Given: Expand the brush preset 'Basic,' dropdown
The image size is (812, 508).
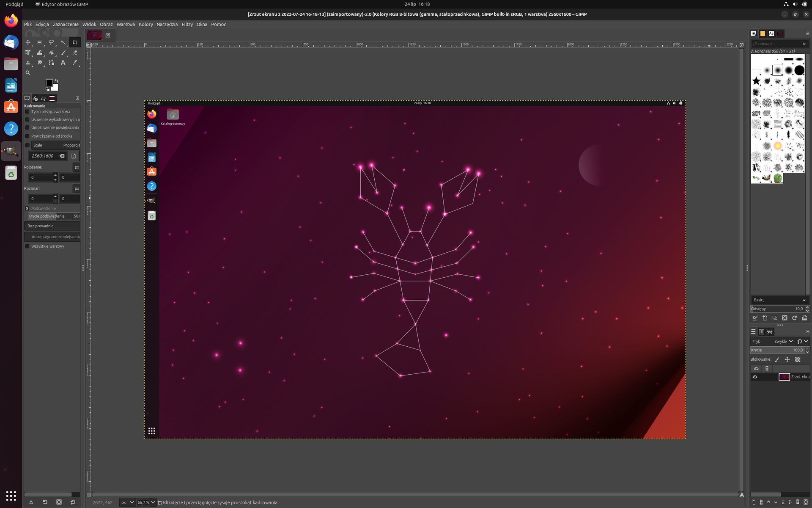Looking at the screenshot, I should [779, 300].
